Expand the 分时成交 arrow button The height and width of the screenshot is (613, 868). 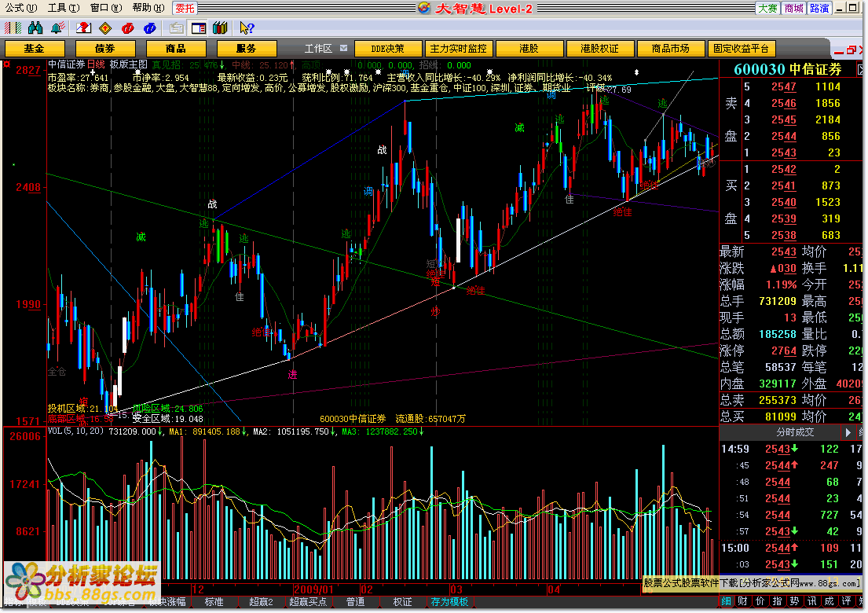(x=848, y=432)
